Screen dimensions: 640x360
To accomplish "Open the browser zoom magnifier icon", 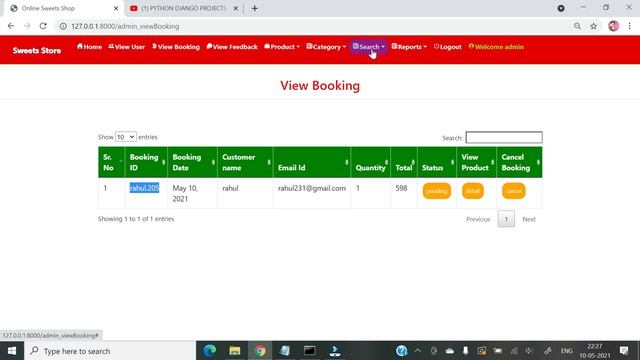I will coord(577,26).
